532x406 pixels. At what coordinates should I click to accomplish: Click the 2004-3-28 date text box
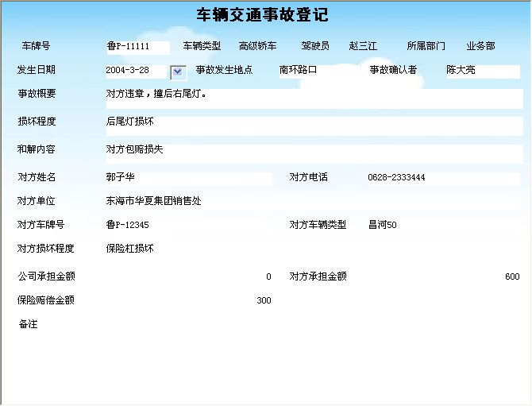(x=137, y=71)
